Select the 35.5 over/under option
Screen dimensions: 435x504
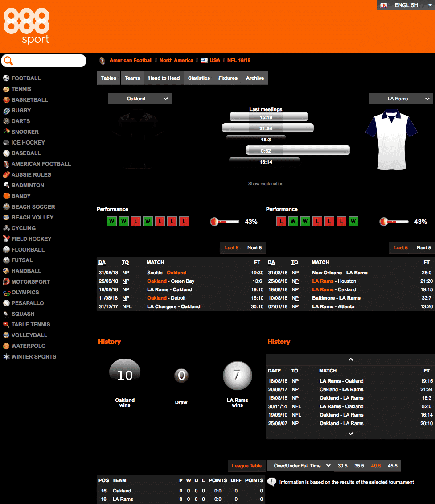pyautogui.click(x=359, y=466)
